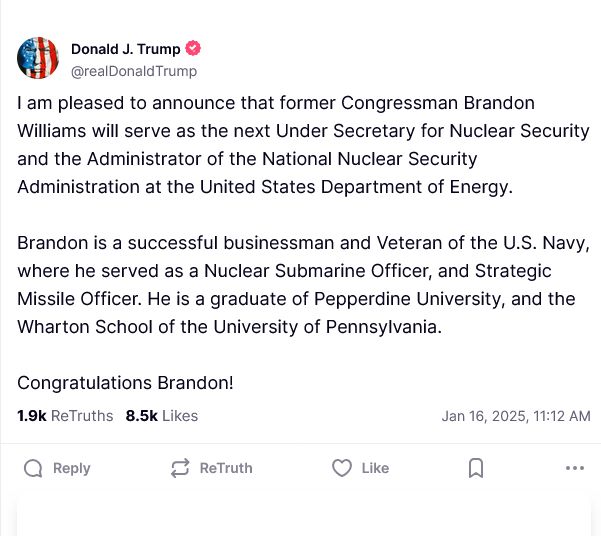This screenshot has height=536, width=601.
Task: Click the empty card below the post
Action: pyautogui.click(x=300, y=515)
